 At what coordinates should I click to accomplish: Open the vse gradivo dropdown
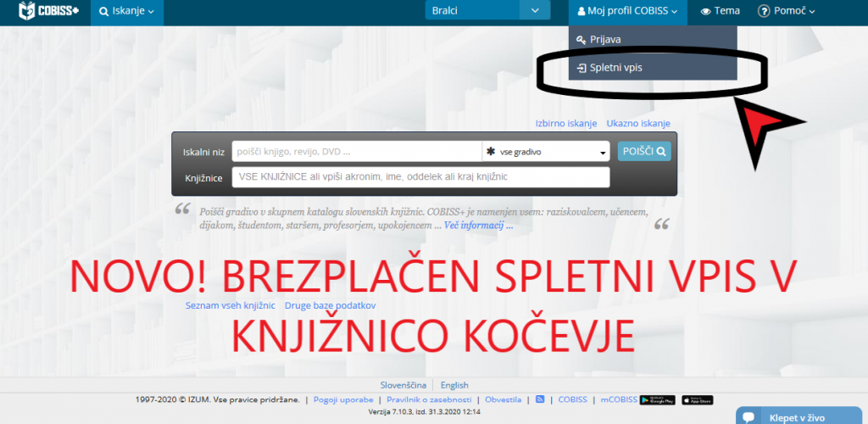(546, 152)
